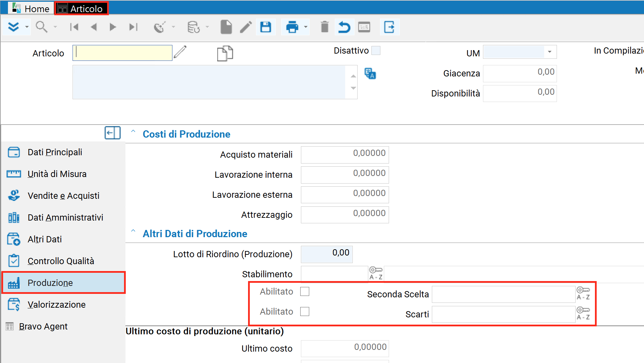The width and height of the screenshot is (644, 363).
Task: Click the database refresh icon
Action: tap(193, 27)
